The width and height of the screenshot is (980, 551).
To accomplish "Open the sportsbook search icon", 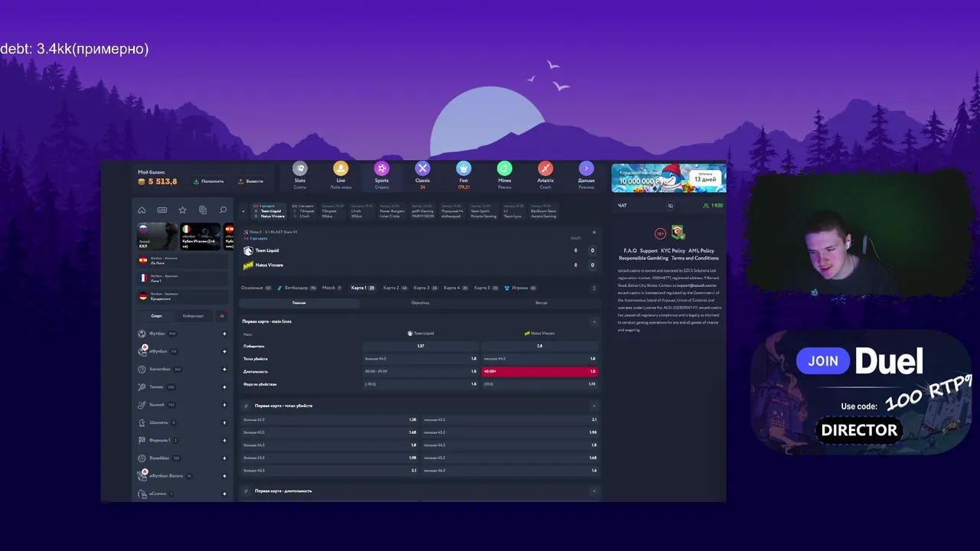I will tap(223, 210).
